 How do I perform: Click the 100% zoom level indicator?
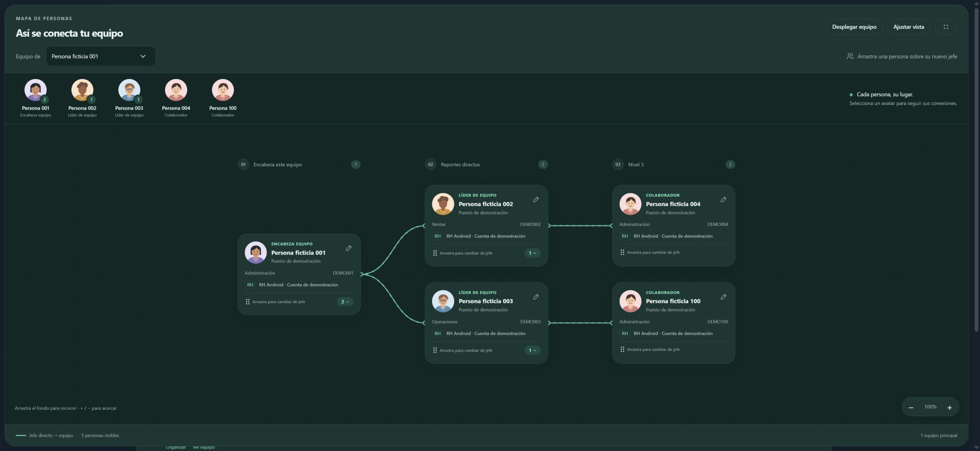pyautogui.click(x=931, y=407)
